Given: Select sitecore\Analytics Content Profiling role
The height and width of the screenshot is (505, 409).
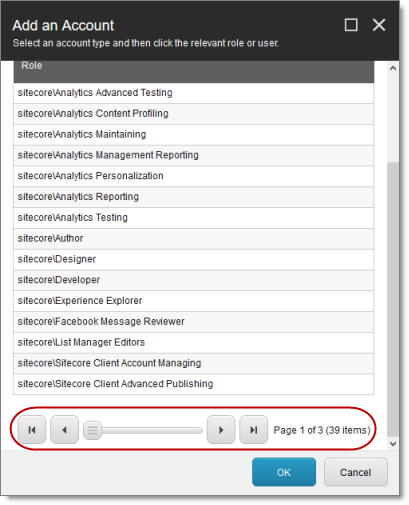Looking at the screenshot, I should click(194, 114).
